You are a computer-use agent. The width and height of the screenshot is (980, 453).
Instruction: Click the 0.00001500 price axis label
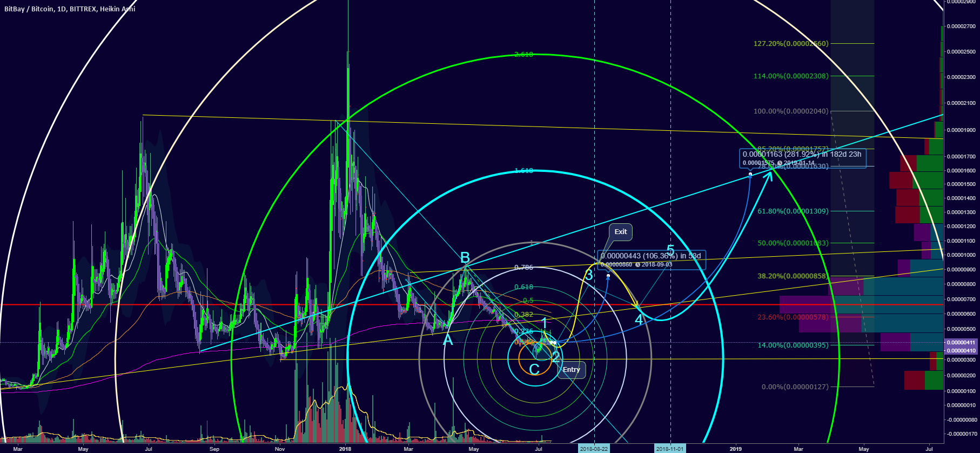962,184
